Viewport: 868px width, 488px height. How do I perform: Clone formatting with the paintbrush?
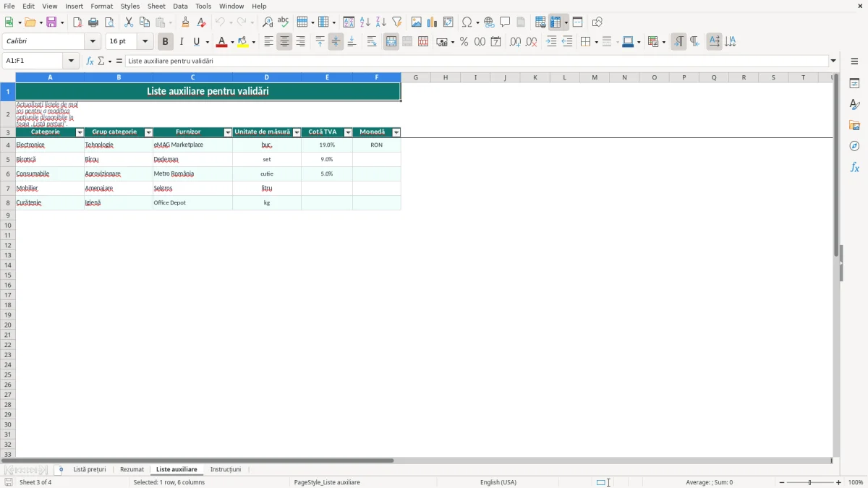pyautogui.click(x=185, y=22)
